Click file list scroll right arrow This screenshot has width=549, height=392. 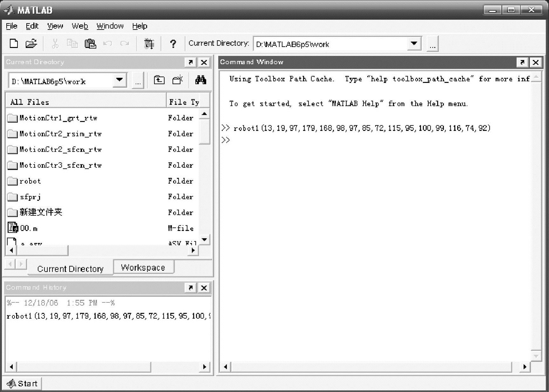point(193,250)
